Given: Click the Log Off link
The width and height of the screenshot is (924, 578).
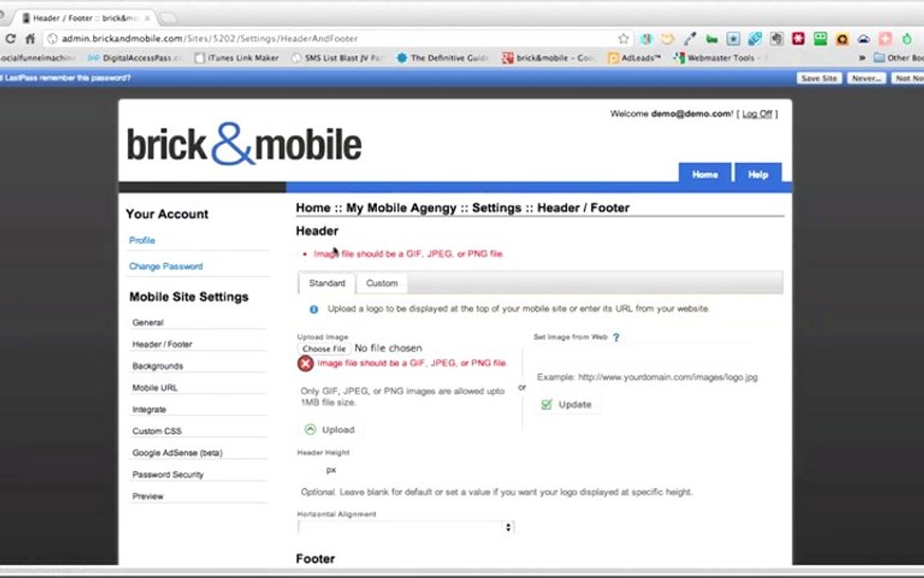Looking at the screenshot, I should pyautogui.click(x=756, y=114).
